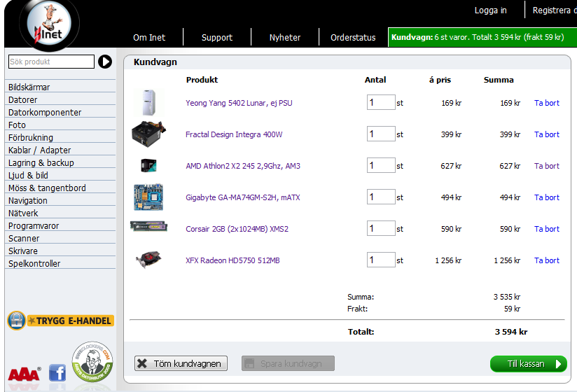This screenshot has height=392, width=577.
Task: Remove Fractal Design Integra via Ta bort
Action: click(546, 134)
